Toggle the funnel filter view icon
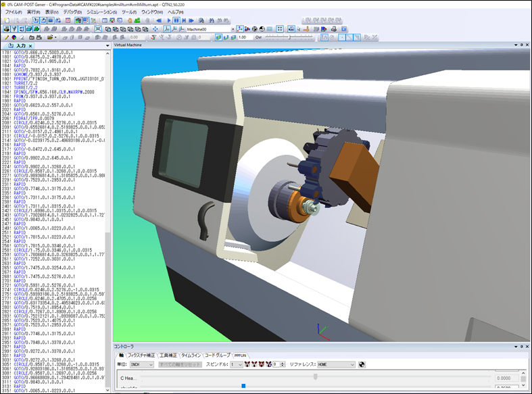 (14, 29)
